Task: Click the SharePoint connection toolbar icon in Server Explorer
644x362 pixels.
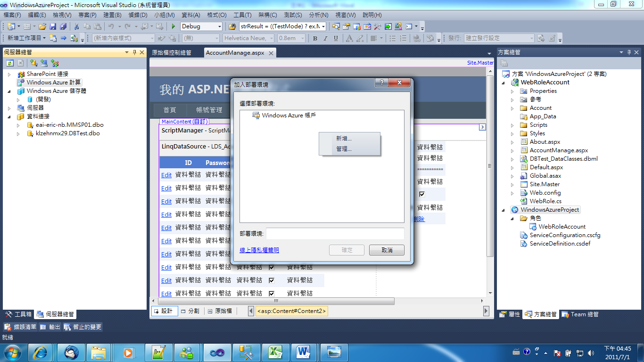Action: 55,63
